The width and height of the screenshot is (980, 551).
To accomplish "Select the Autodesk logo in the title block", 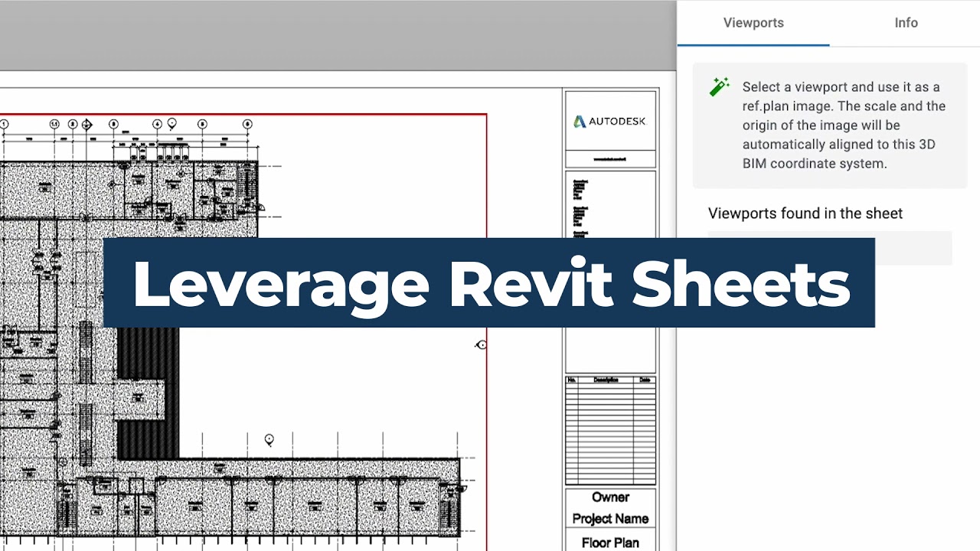I will pos(610,121).
